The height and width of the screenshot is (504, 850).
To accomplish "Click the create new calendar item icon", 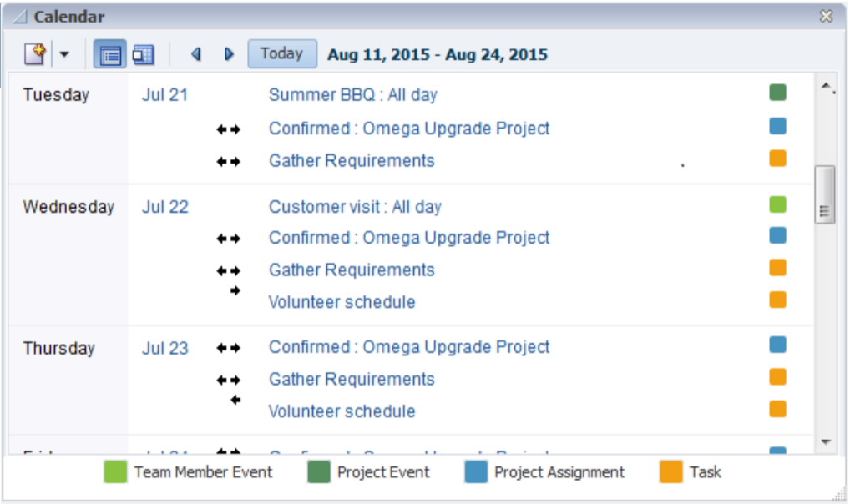I will coord(33,55).
